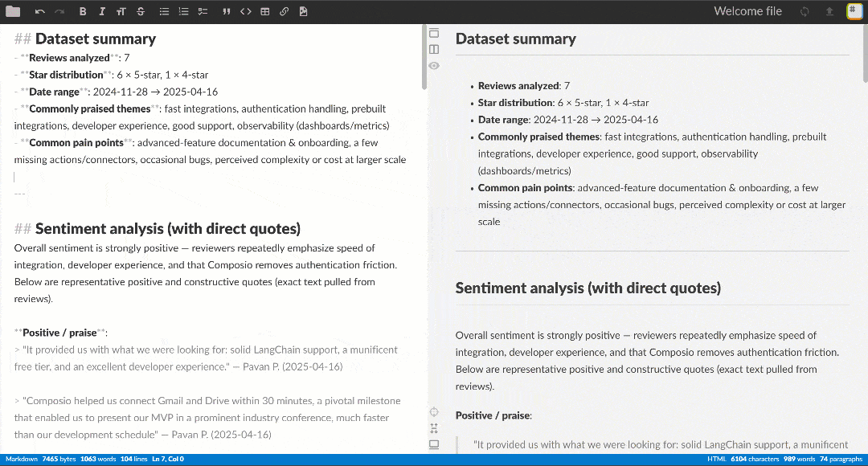Insert a blockquote
Image resolution: width=868 pixels, height=466 pixels.
pos(227,11)
